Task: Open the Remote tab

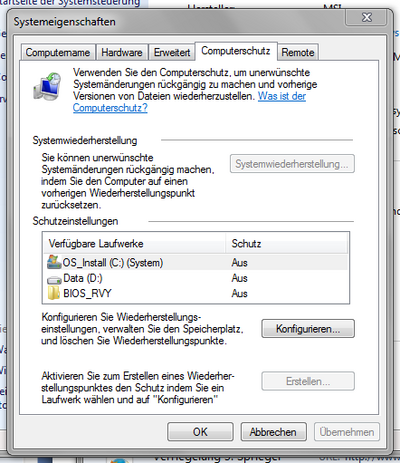Action: 298,52
